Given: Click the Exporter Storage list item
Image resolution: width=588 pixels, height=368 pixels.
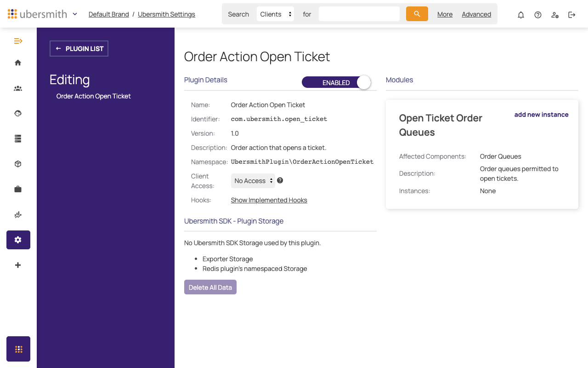Looking at the screenshot, I should pyautogui.click(x=228, y=259).
